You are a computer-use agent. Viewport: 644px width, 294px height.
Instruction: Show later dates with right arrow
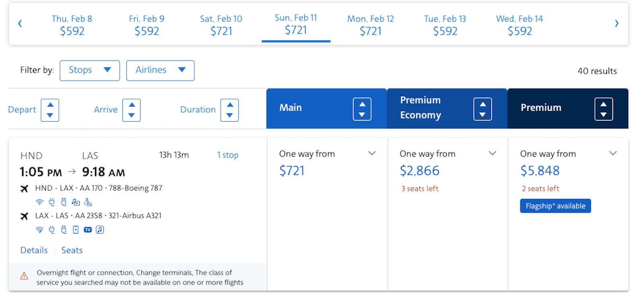coord(617,23)
